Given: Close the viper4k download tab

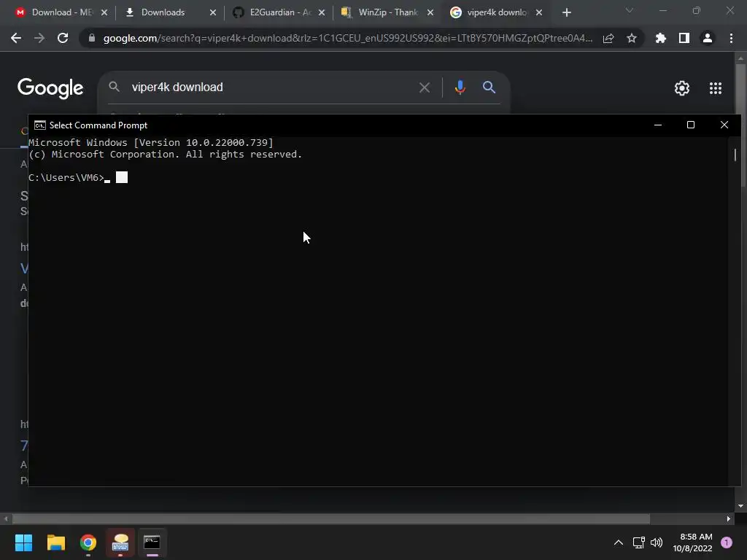Looking at the screenshot, I should click(539, 12).
